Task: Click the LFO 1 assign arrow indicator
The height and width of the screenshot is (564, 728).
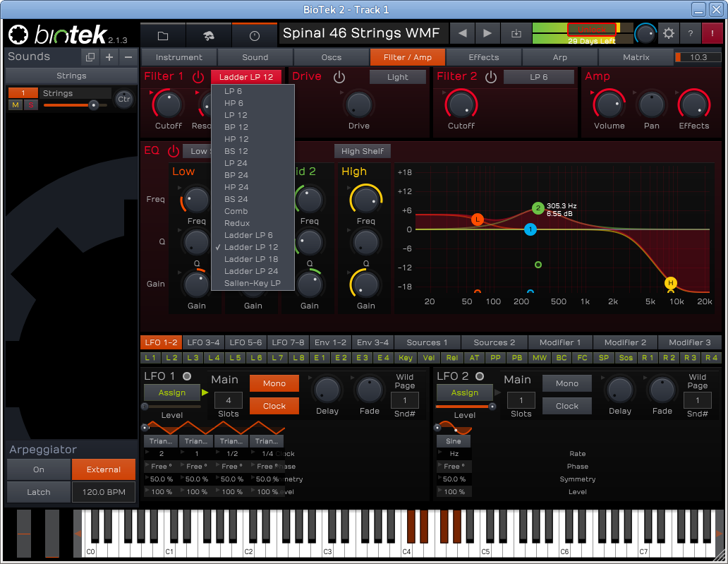Action: pyautogui.click(x=205, y=392)
